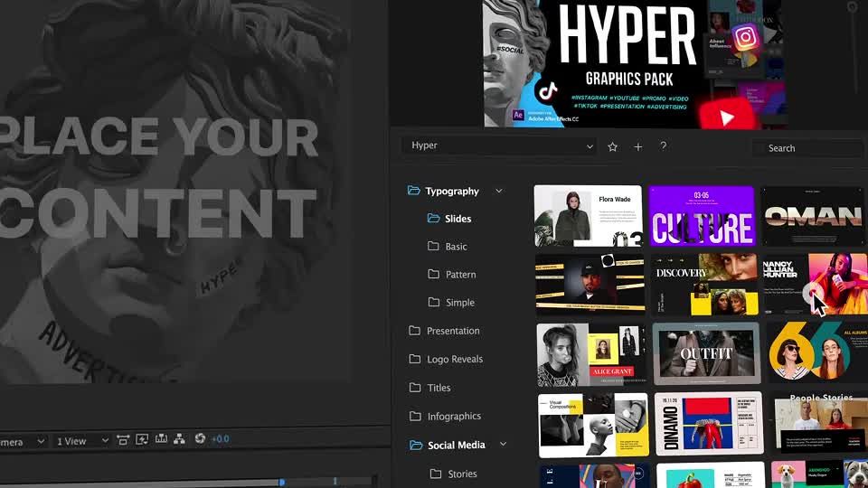Image resolution: width=868 pixels, height=488 pixels.
Task: Select the Social Media folder
Action: tap(448, 445)
